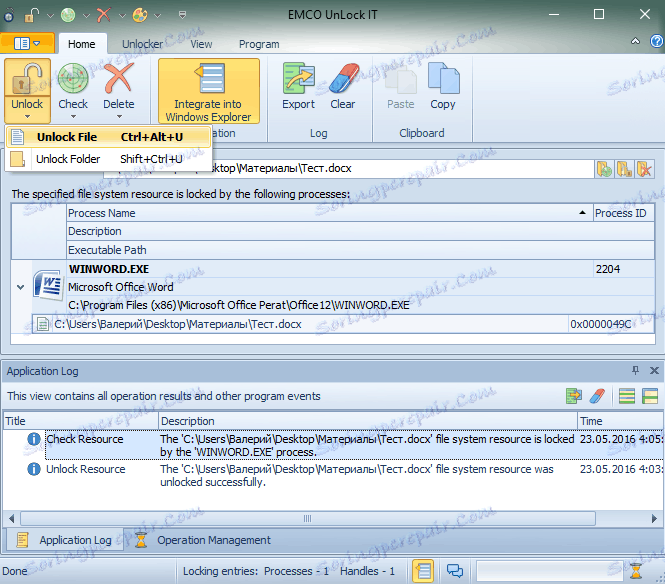Click the export icon in Application Log panel

(574, 396)
